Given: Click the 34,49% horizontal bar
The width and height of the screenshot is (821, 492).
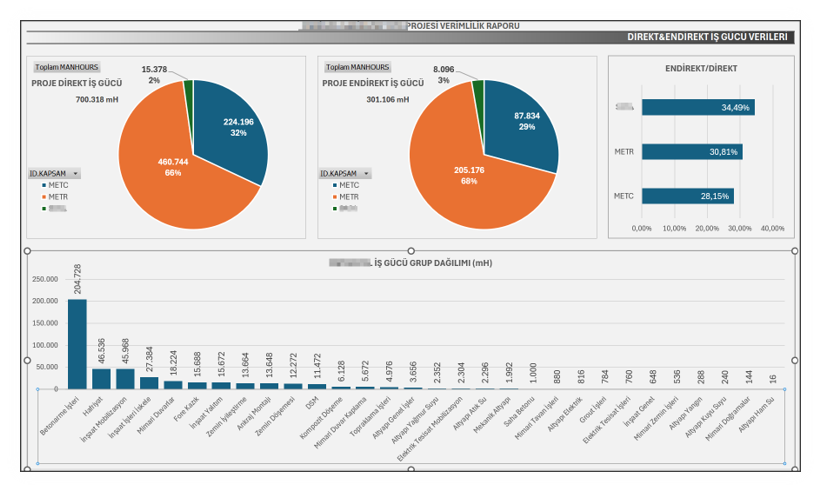Looking at the screenshot, I should (x=698, y=107).
